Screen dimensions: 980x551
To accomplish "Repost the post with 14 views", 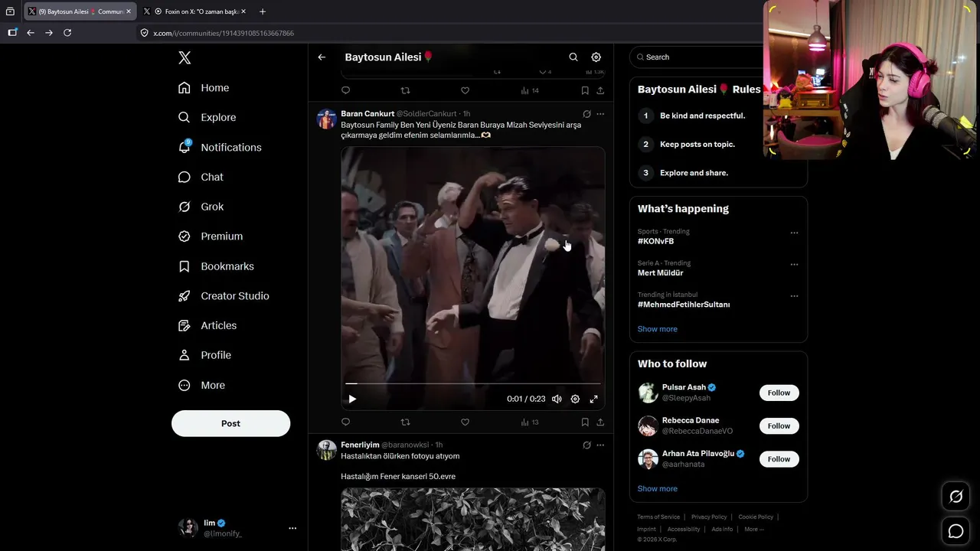I will pyautogui.click(x=406, y=90).
